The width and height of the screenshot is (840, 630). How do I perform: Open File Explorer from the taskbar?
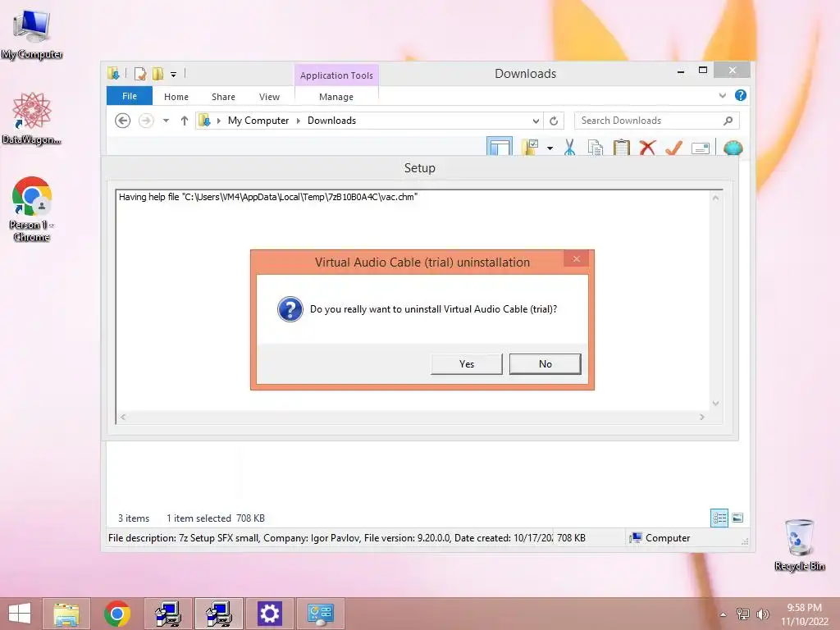click(x=66, y=614)
